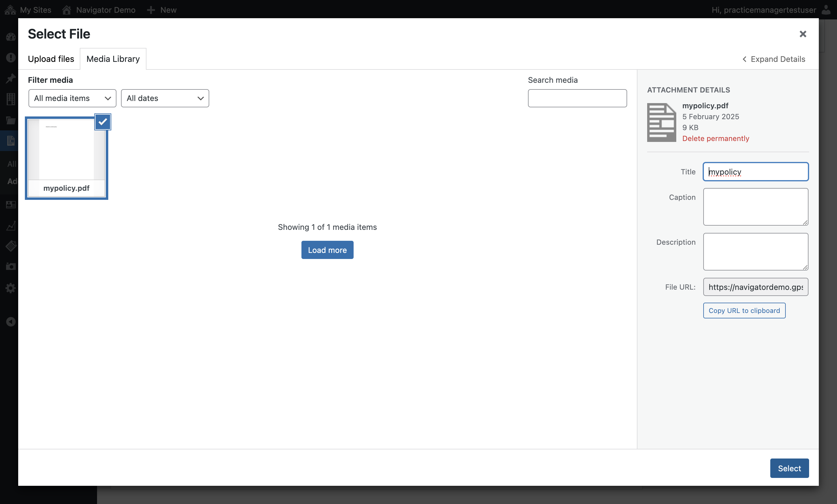Click the camera icon in sidebar
This screenshot has width=837, height=504.
11,266
